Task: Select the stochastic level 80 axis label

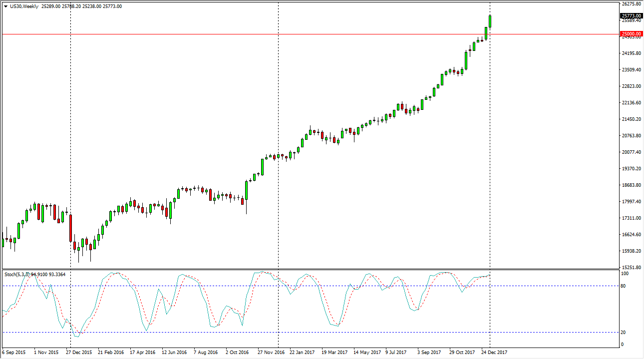Action: (623, 286)
